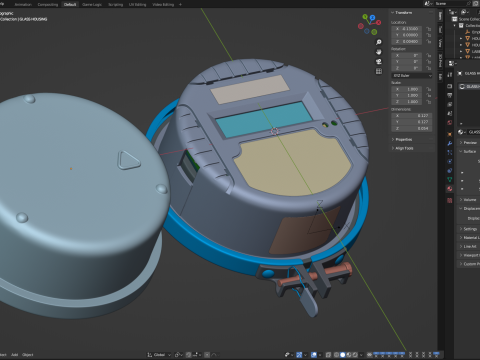The image size is (480, 360).
Task: Open the Object menu in viewport header
Action: click(x=28, y=355)
